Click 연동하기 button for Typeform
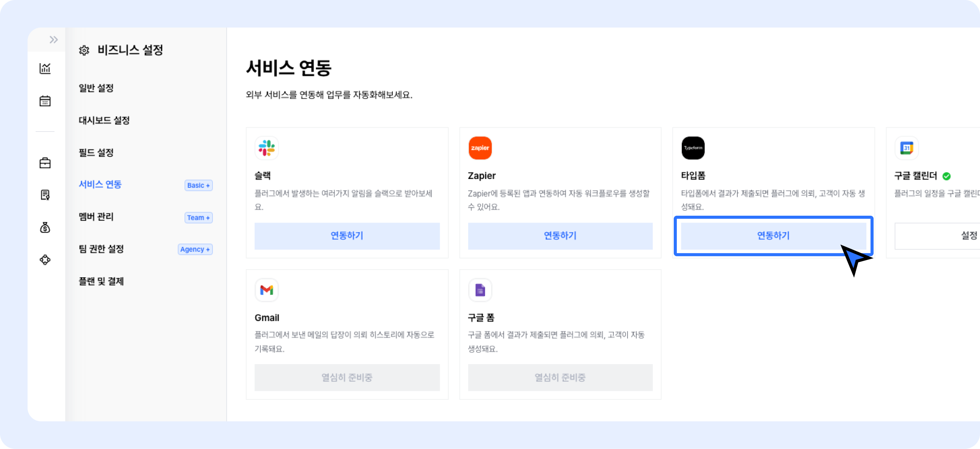This screenshot has height=449, width=980. [773, 236]
